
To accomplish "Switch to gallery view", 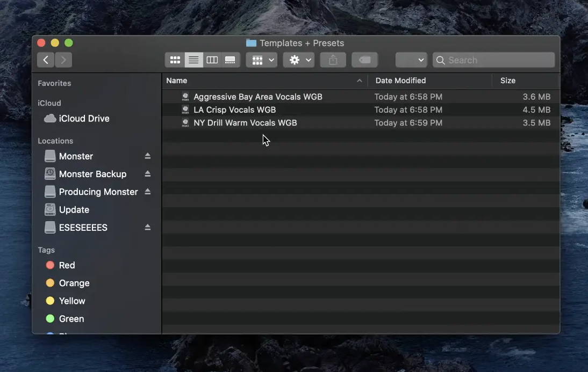I will coord(230,60).
